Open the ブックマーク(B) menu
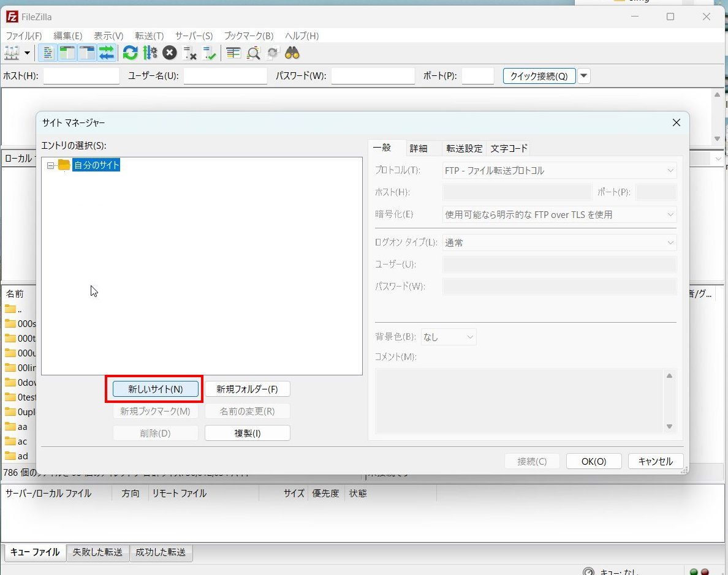 pyautogui.click(x=249, y=36)
